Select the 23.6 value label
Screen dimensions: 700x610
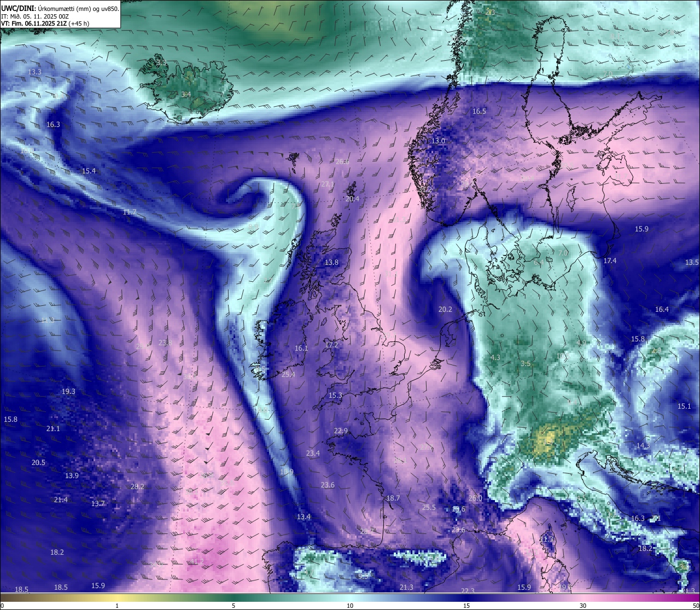pos(328,485)
